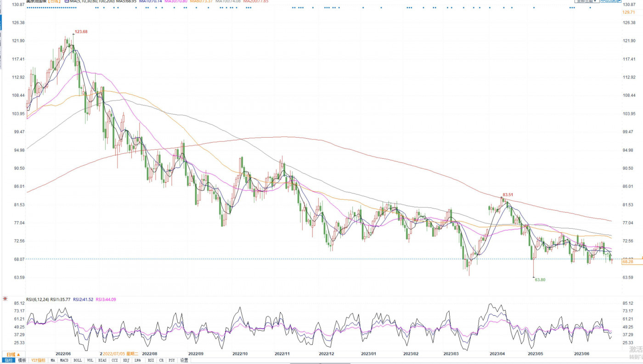
Task: Open the VIP指标 tab
Action: (38, 360)
